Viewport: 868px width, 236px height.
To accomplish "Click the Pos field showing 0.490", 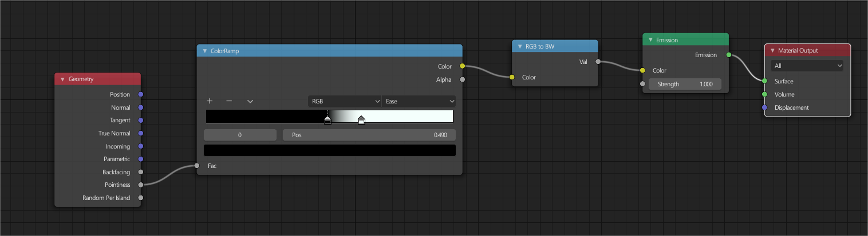I will tap(369, 135).
